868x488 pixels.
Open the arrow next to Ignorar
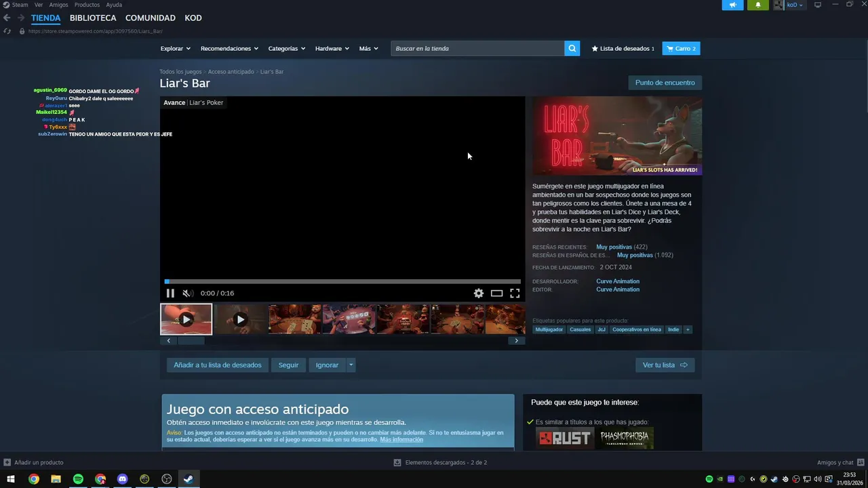click(x=351, y=365)
